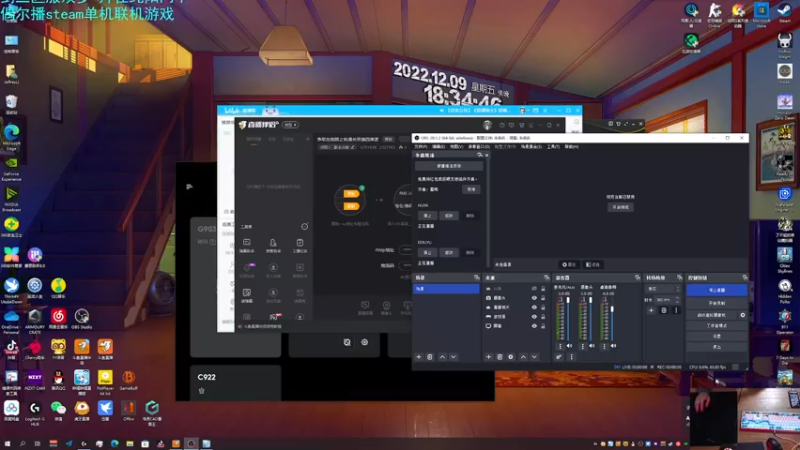Open advanced audio properties icon in mixer
Viewport: 800px width, 450px height.
coord(559,357)
